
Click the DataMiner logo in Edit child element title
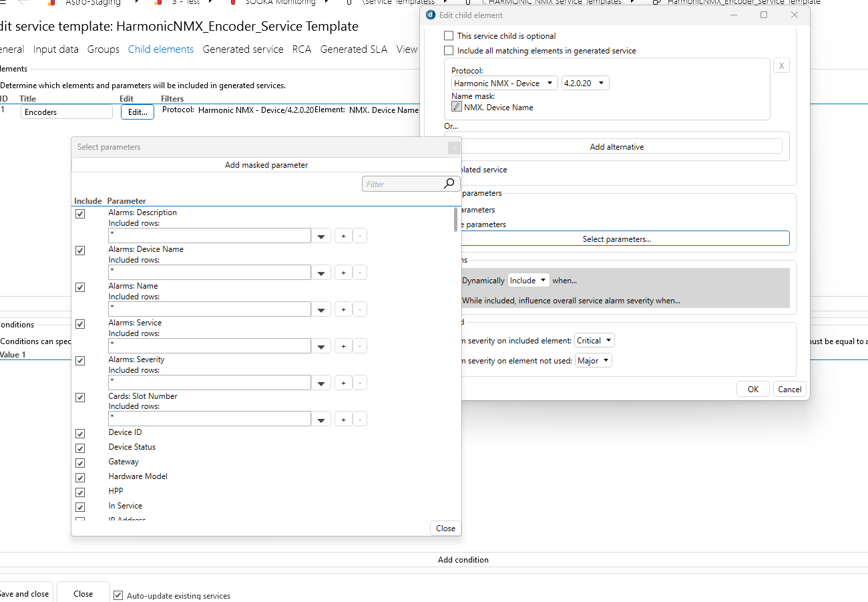(431, 15)
